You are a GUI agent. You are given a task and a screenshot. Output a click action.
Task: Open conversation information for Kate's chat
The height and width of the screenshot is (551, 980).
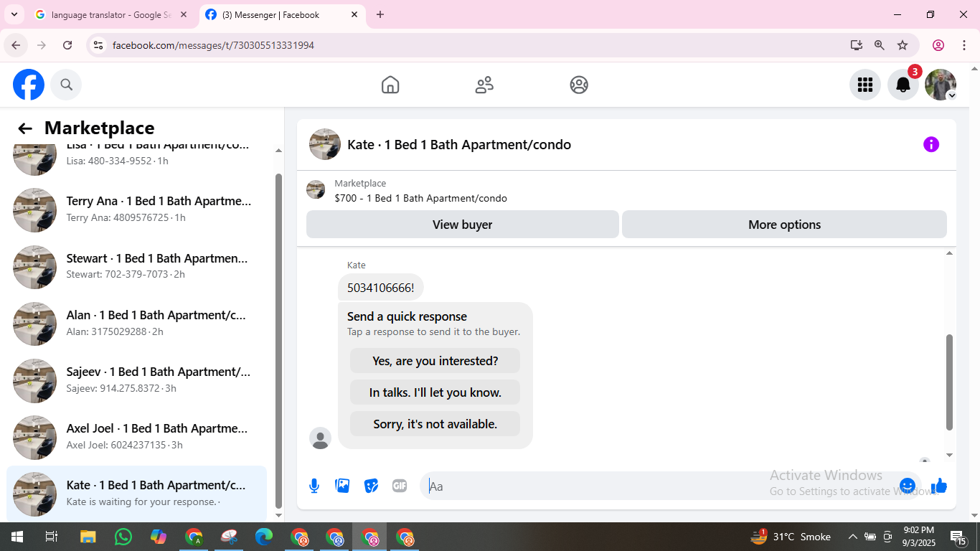931,144
